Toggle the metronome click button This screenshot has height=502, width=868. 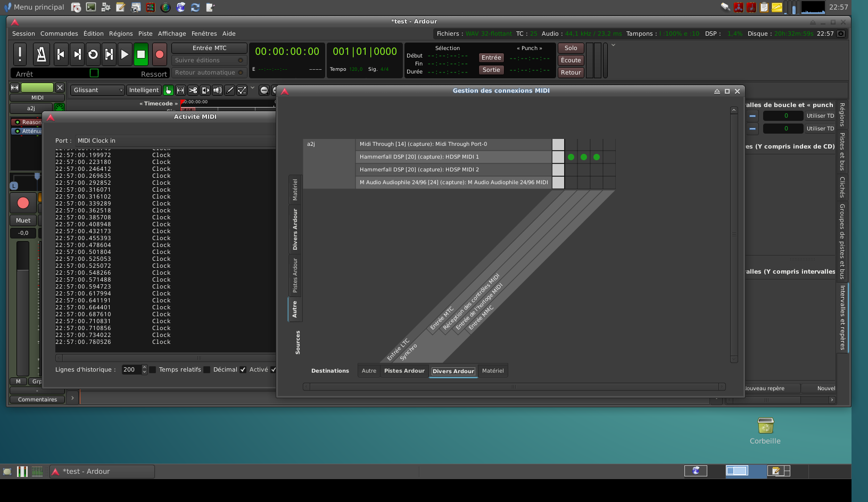tap(41, 54)
